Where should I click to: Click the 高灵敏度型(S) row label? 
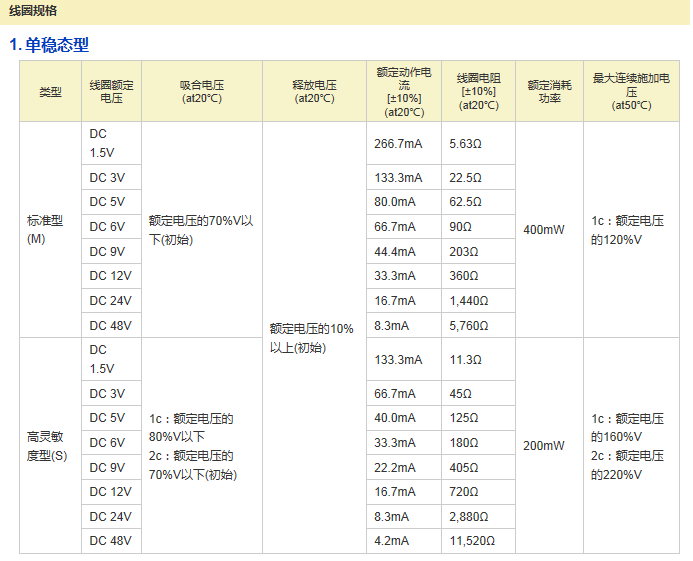tap(50, 446)
